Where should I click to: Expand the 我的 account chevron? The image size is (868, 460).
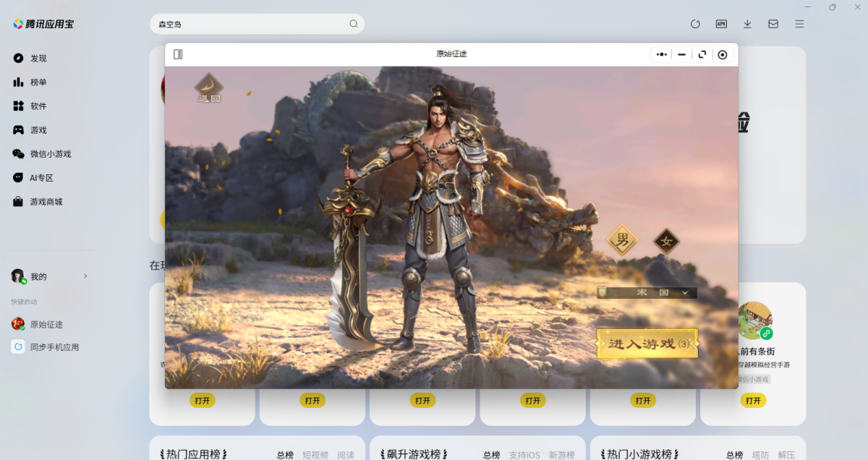point(85,276)
